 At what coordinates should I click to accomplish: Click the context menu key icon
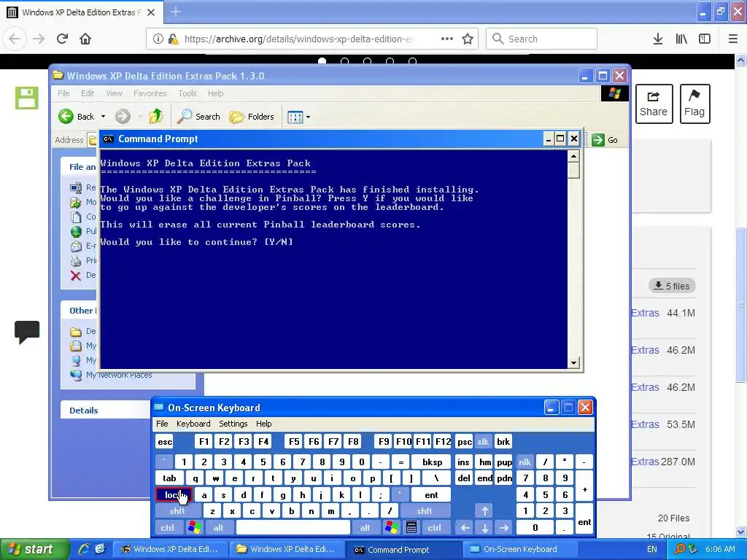411,528
